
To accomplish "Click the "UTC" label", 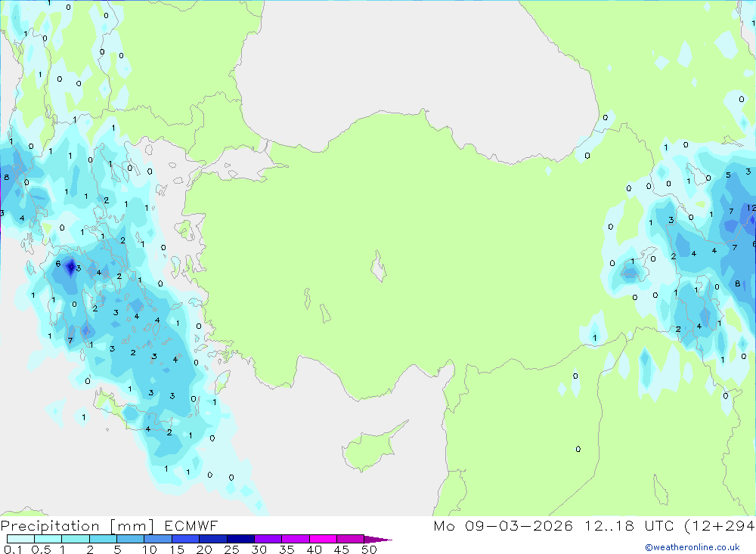I will pos(659,526).
